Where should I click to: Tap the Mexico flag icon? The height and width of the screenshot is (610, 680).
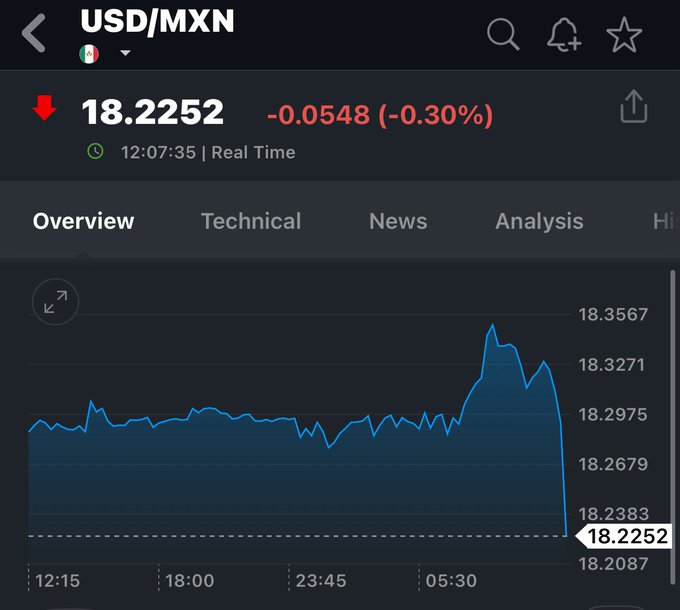pos(89,54)
